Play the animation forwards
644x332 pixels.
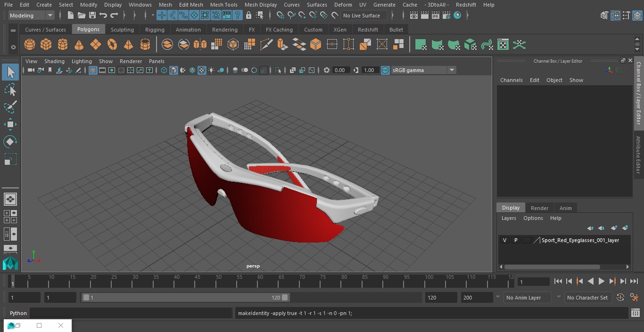click(602, 281)
